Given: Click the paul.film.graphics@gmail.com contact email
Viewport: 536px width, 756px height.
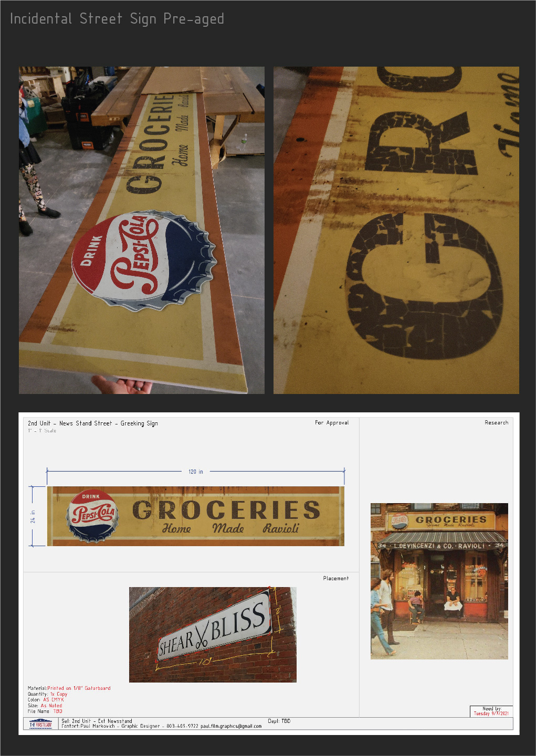Looking at the screenshot, I should [x=231, y=726].
